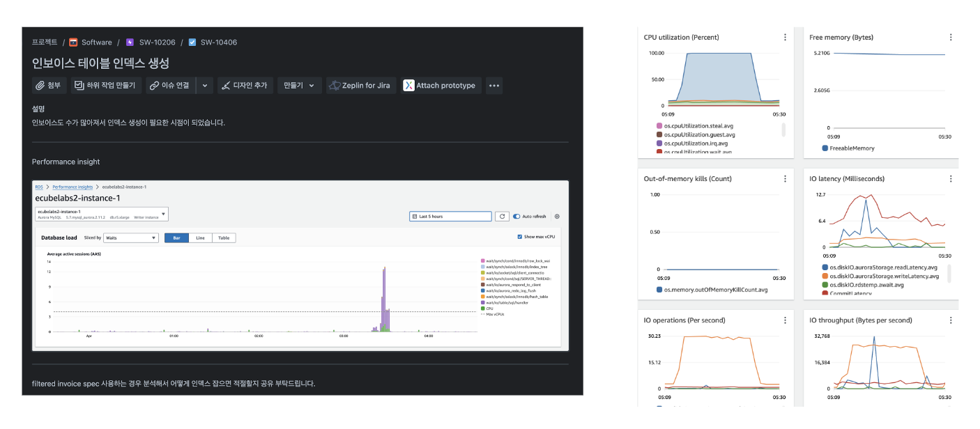Click the blue task icon beside SW-10406
Image resolution: width=980 pixels, height=429 pixels.
[192, 42]
